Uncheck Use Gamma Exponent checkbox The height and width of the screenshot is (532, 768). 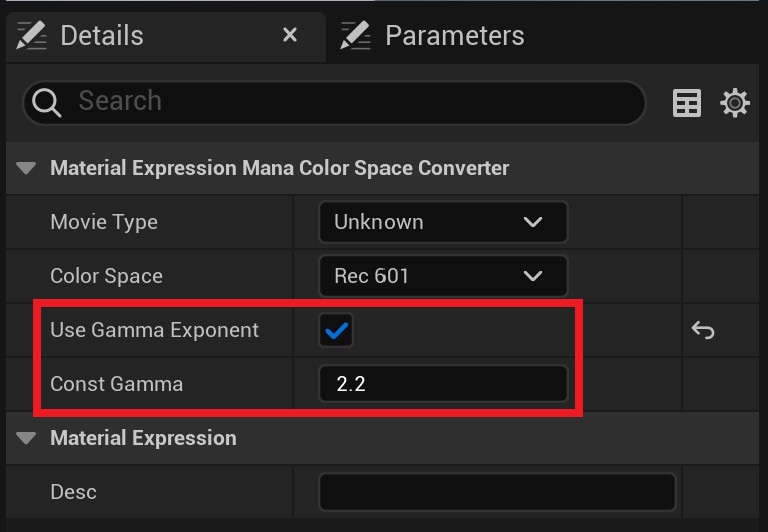tap(336, 331)
